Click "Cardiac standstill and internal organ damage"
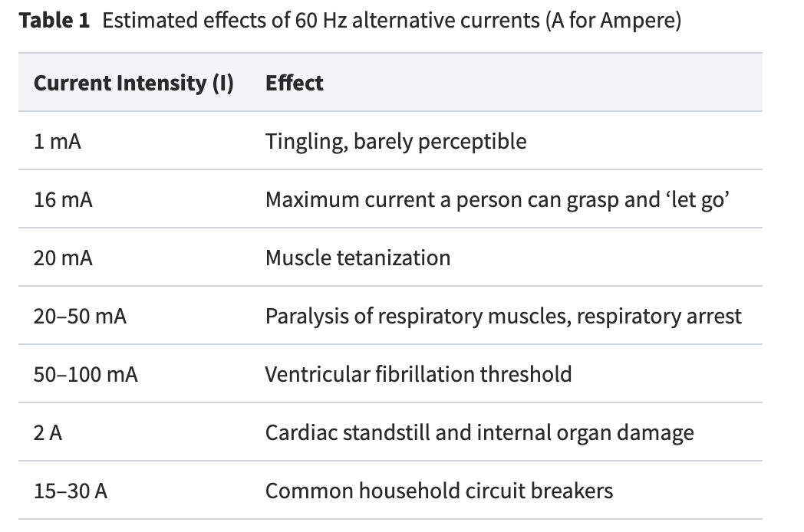 click(479, 432)
